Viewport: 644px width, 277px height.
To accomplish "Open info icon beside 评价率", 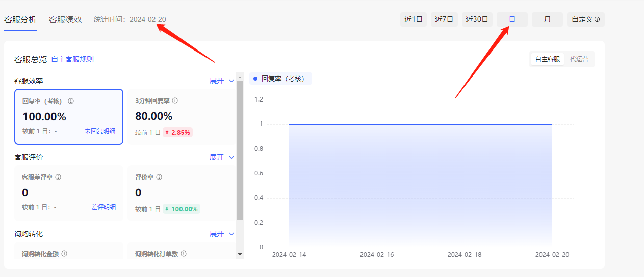I will 159,177.
